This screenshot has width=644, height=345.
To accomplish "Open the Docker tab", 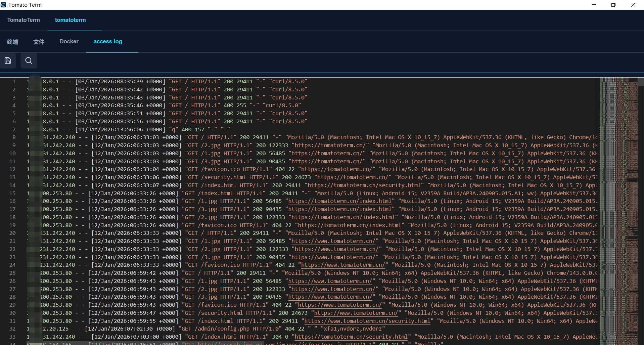I will pyautogui.click(x=69, y=42).
